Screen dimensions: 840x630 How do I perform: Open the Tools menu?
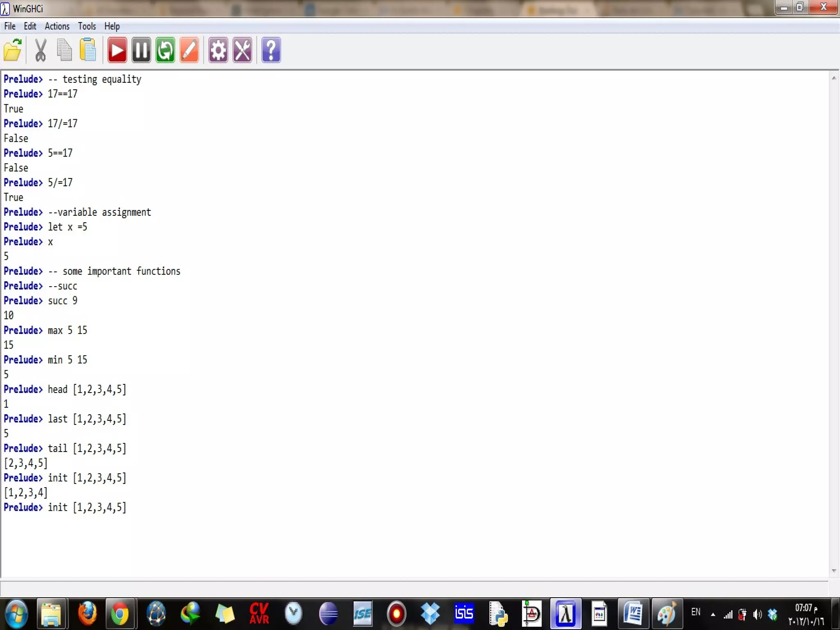(x=87, y=26)
